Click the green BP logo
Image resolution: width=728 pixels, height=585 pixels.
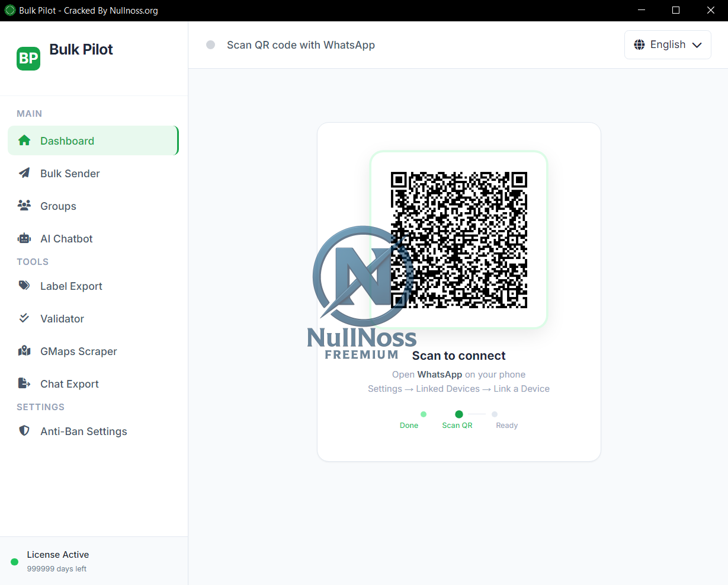click(28, 58)
